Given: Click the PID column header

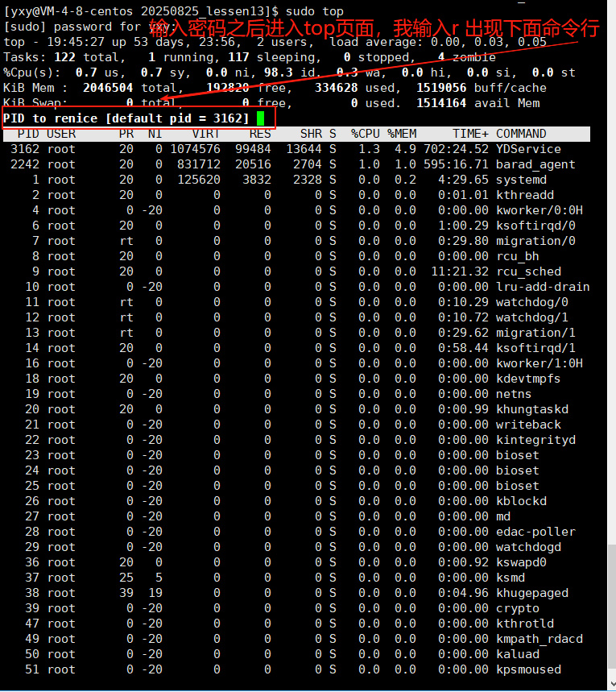Looking at the screenshot, I should point(28,134).
